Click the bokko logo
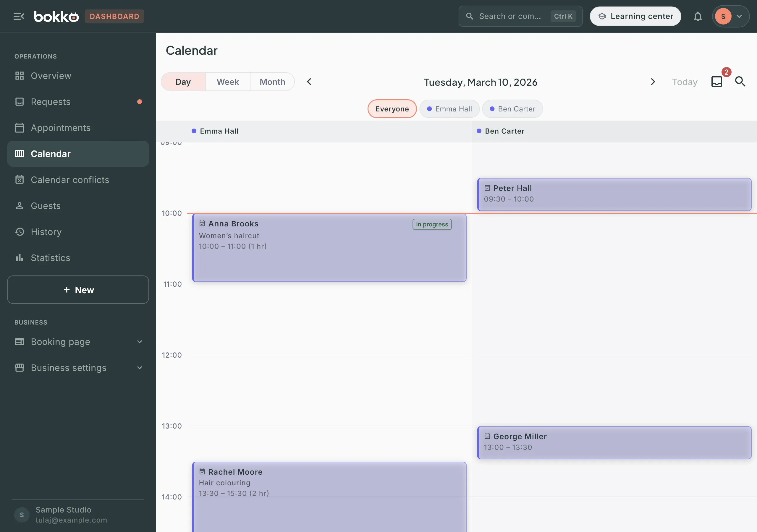This screenshot has width=757, height=532. (56, 16)
